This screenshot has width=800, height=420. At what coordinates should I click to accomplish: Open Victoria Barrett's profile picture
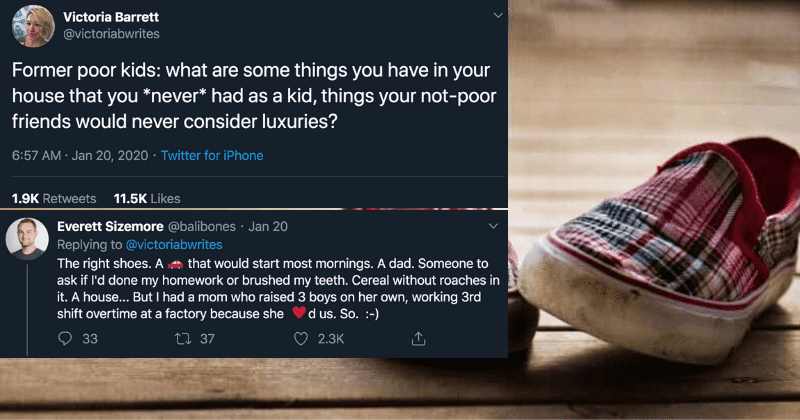coord(31,27)
